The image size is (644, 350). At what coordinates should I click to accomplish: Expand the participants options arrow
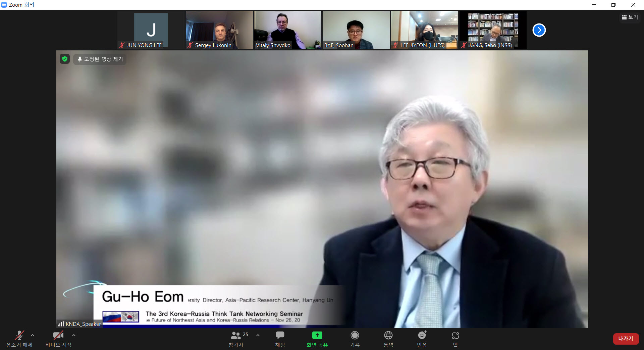258,335
